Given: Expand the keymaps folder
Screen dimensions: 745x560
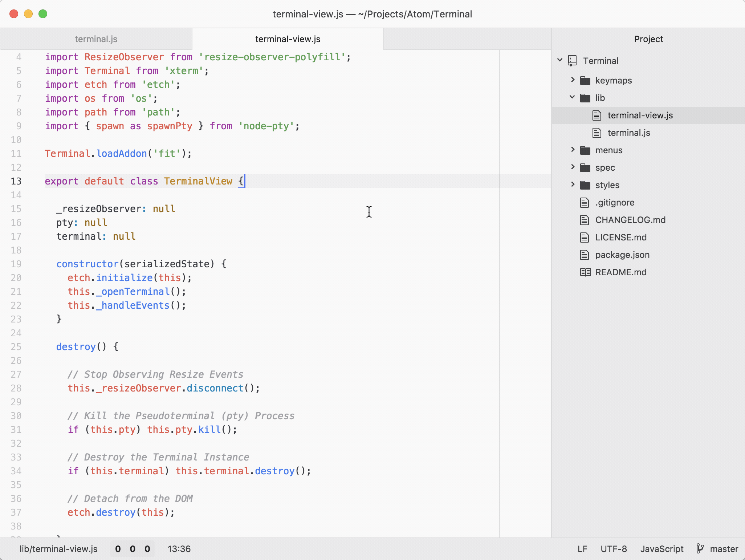Looking at the screenshot, I should point(572,80).
